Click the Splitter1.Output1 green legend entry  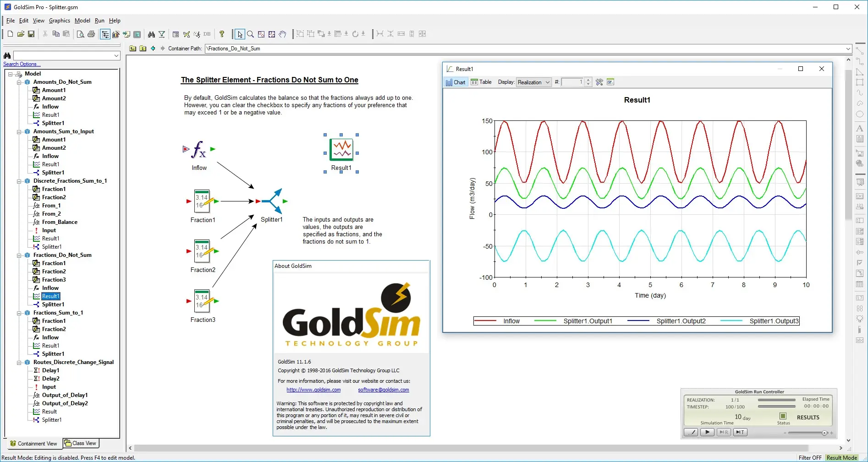573,321
